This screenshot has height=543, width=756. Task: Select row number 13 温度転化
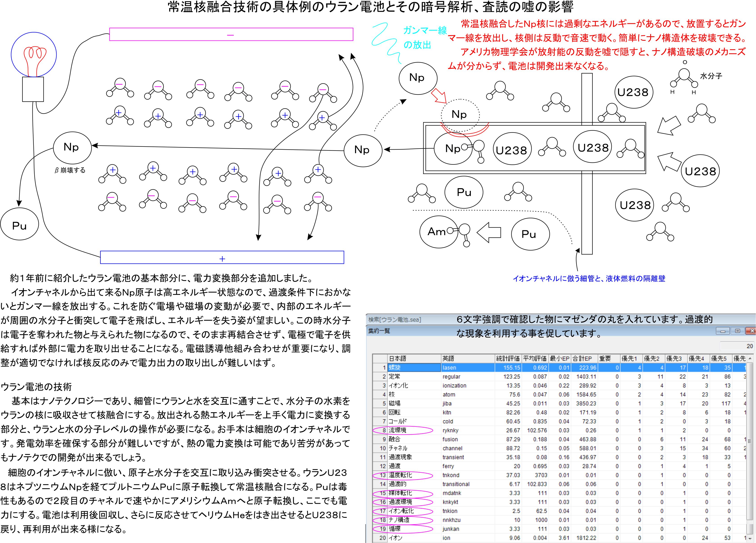coord(382,475)
